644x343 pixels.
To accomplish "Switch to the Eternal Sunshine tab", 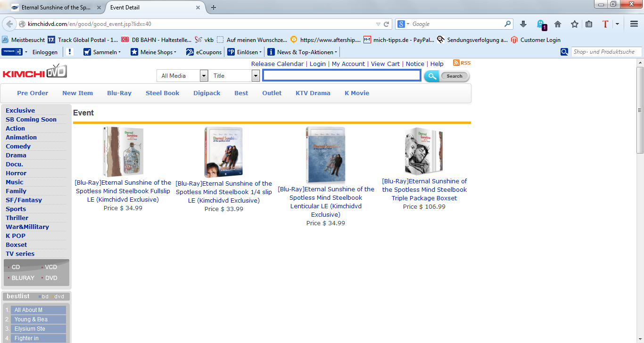I will (x=56, y=8).
